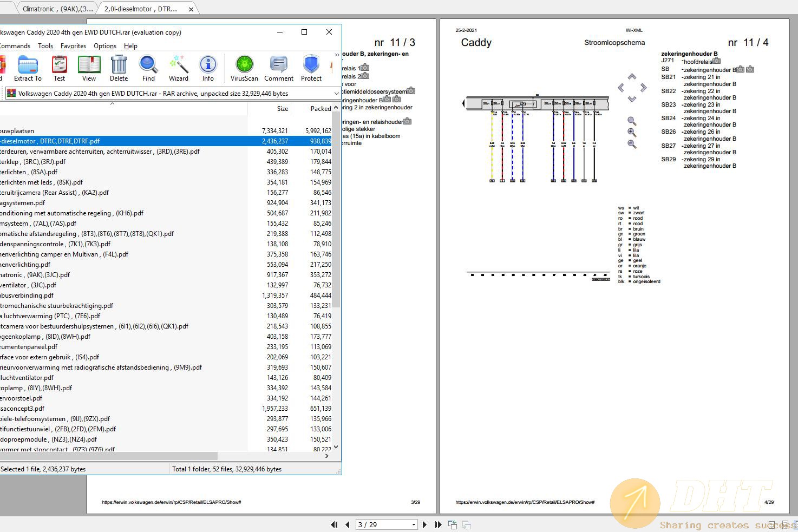Click the zoom in magnifier
The width and height of the screenshot is (798, 532).
[632, 133]
